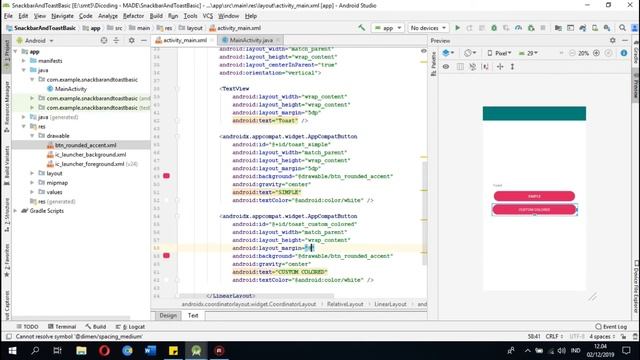
Task: Open the SDK Manager icon in the toolbar
Action: pos(607,28)
